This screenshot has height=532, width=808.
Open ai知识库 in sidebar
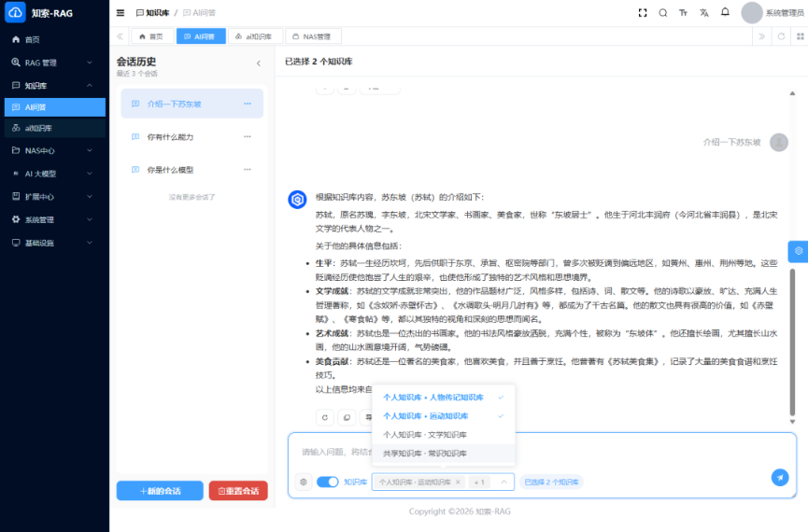click(54, 128)
